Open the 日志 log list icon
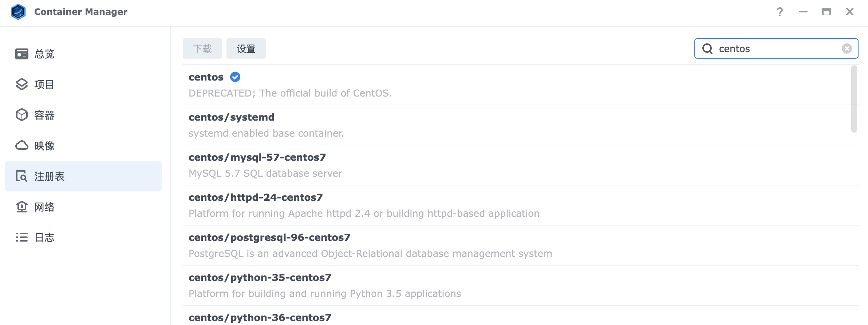868x325 pixels. click(22, 237)
